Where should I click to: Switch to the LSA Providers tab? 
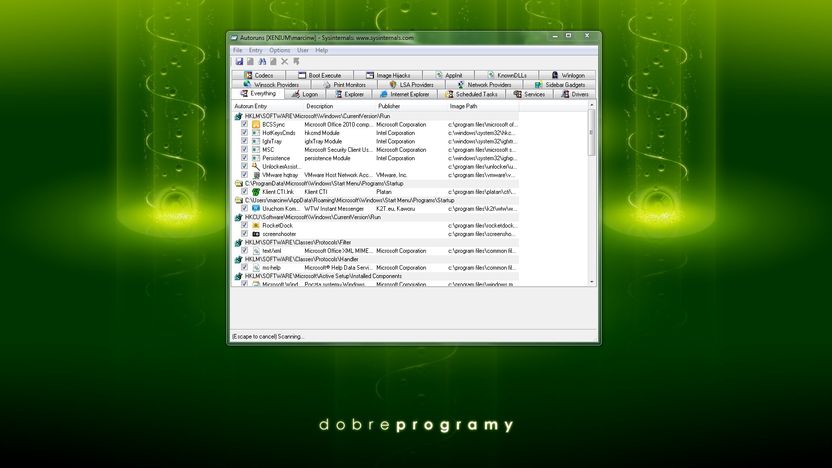point(411,85)
